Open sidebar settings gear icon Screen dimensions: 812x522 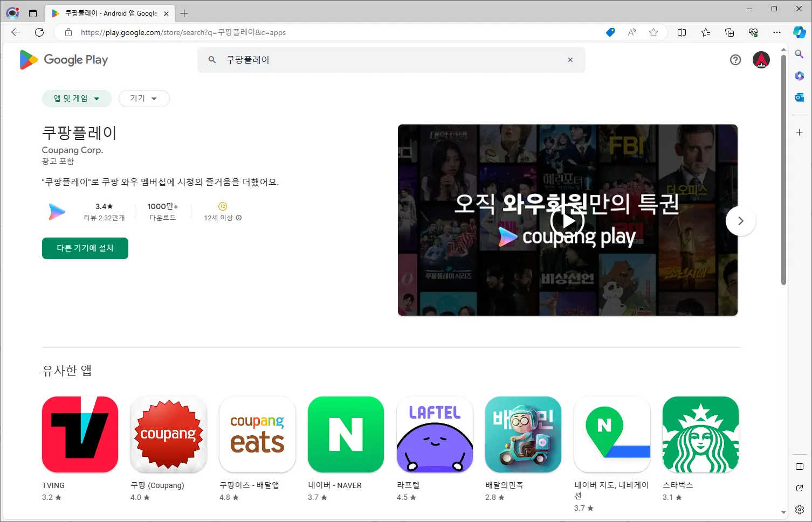pos(800,510)
